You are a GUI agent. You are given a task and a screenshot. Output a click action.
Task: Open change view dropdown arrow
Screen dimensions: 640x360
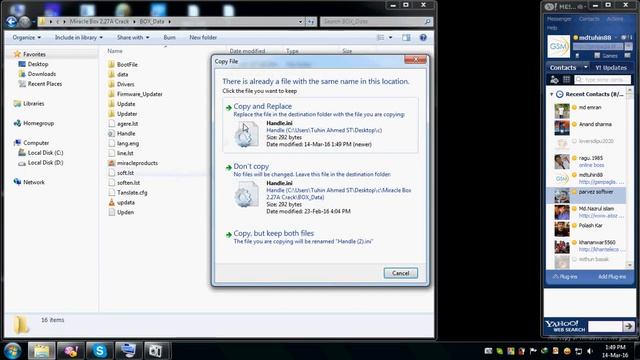(390, 38)
